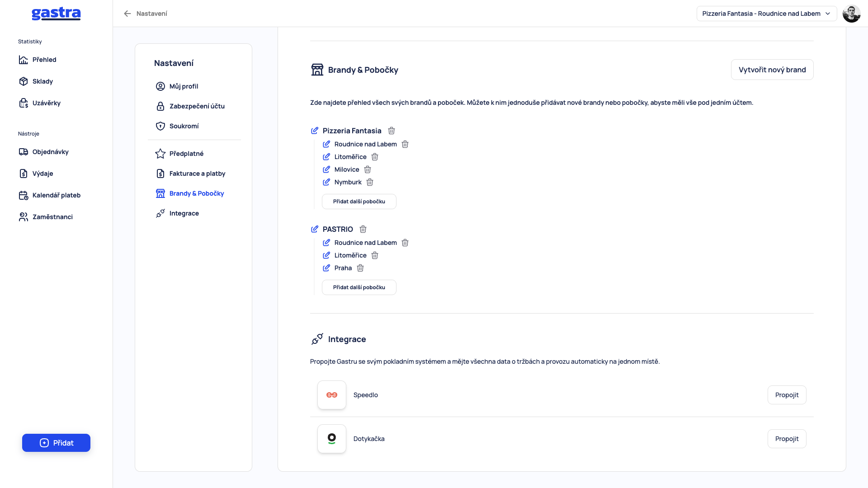Add another branch to Pizzeria Fantasia

[359, 202]
